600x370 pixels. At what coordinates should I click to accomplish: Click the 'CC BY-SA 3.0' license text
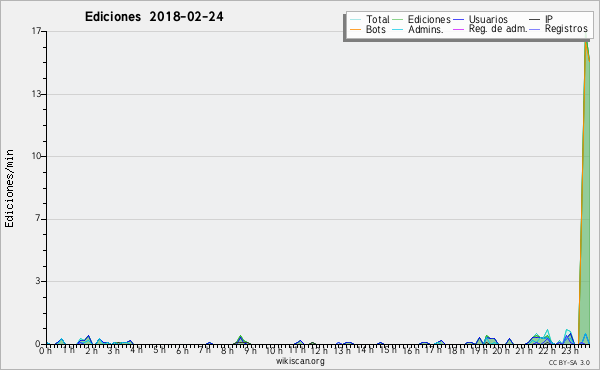(569, 362)
